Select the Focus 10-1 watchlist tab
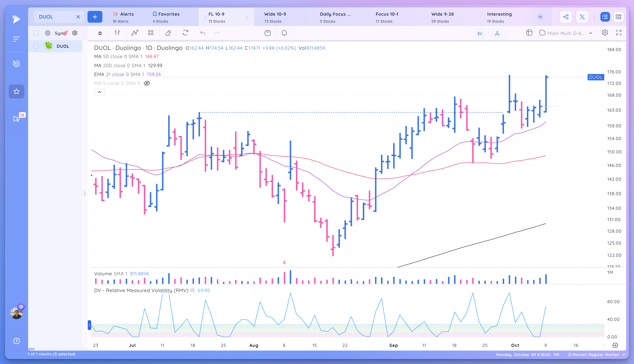634x364 pixels. (387, 17)
